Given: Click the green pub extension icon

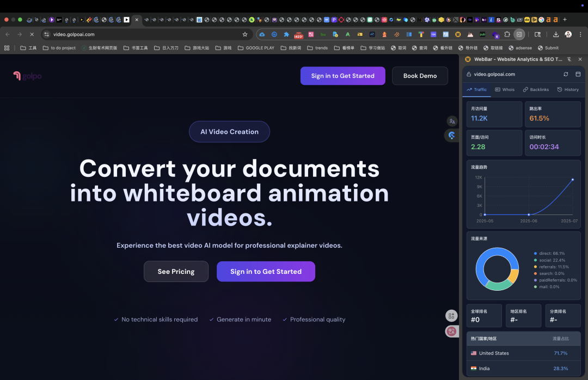Looking at the screenshot, I should [482, 34].
